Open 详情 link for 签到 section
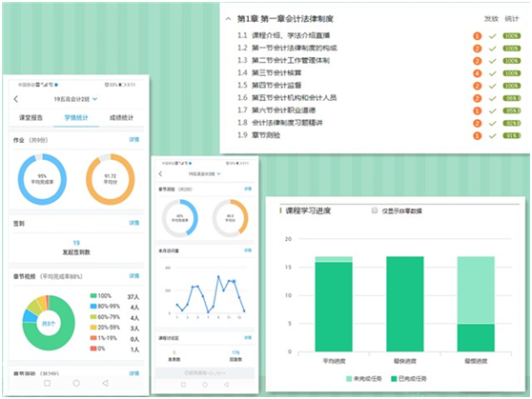 [x=134, y=223]
